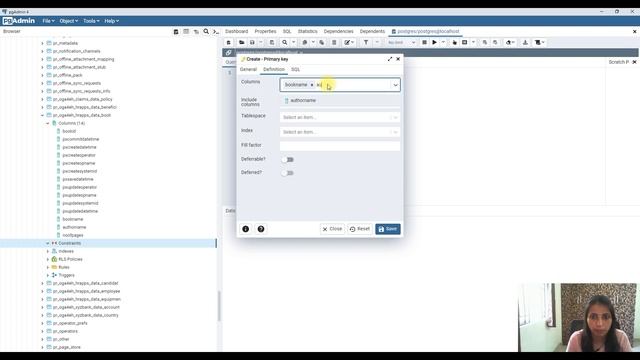This screenshot has width=640, height=360.
Task: Open the Object menu
Action: pos(69,21)
